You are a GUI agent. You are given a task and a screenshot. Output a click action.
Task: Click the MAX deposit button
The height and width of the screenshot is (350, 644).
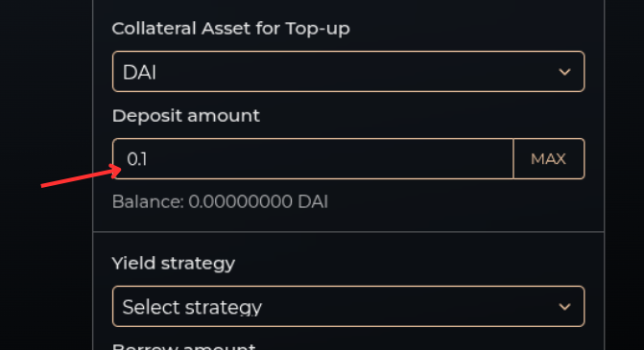pyautogui.click(x=549, y=159)
